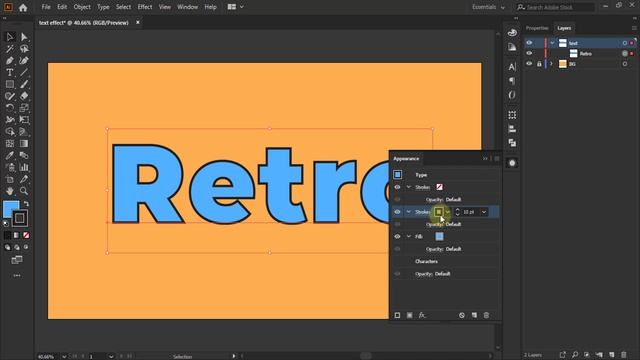
Task: Select the Shaper tool
Action: click(x=10, y=96)
